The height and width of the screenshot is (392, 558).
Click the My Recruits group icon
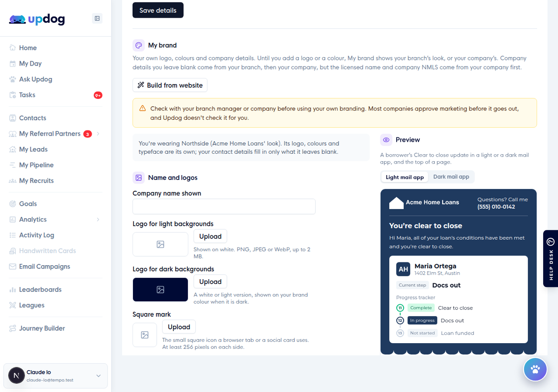[13, 181]
